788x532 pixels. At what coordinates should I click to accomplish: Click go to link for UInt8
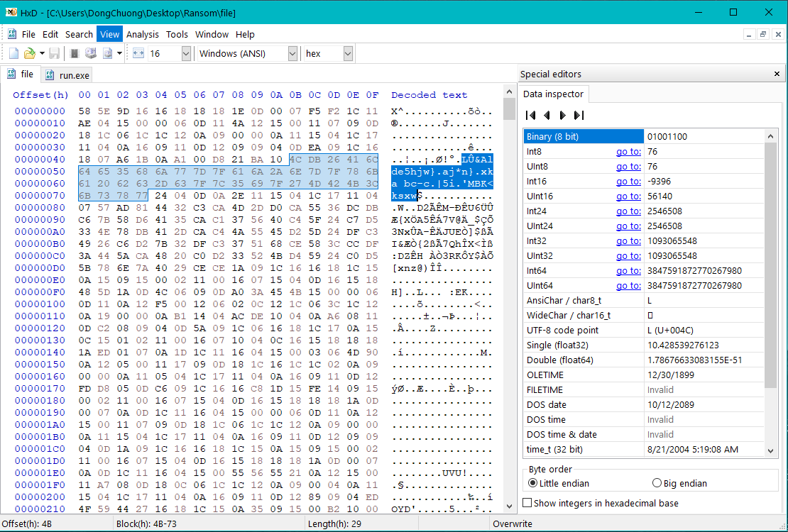[x=628, y=166]
